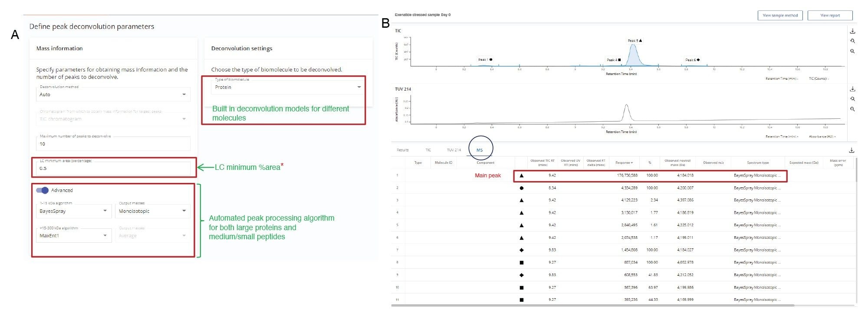
Task: Open the Monoisotopic output masses dropdown
Action: [153, 211]
